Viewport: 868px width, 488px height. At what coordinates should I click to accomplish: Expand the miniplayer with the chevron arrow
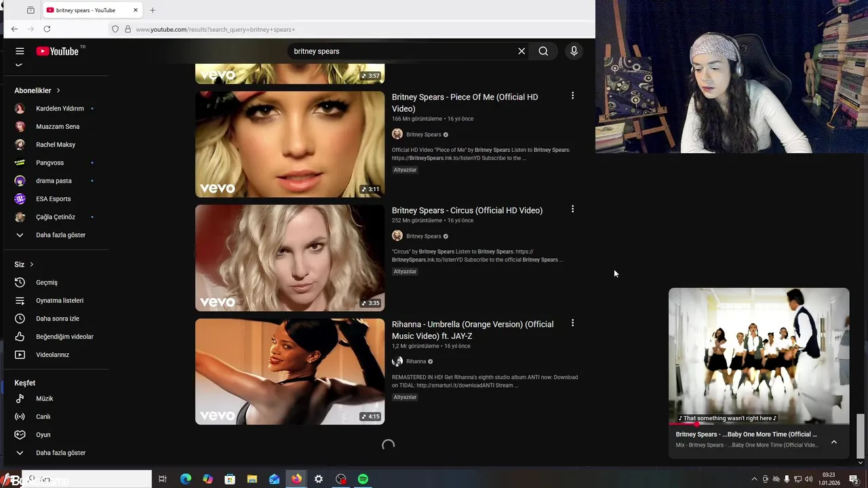834,442
